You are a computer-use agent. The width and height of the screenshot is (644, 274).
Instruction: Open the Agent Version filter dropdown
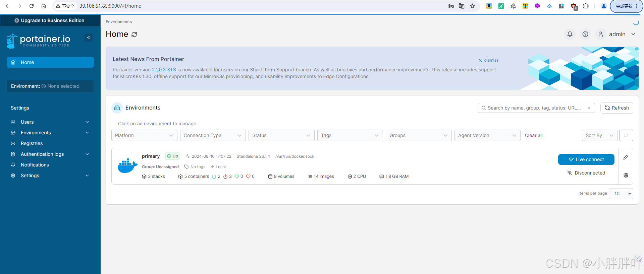click(487, 135)
